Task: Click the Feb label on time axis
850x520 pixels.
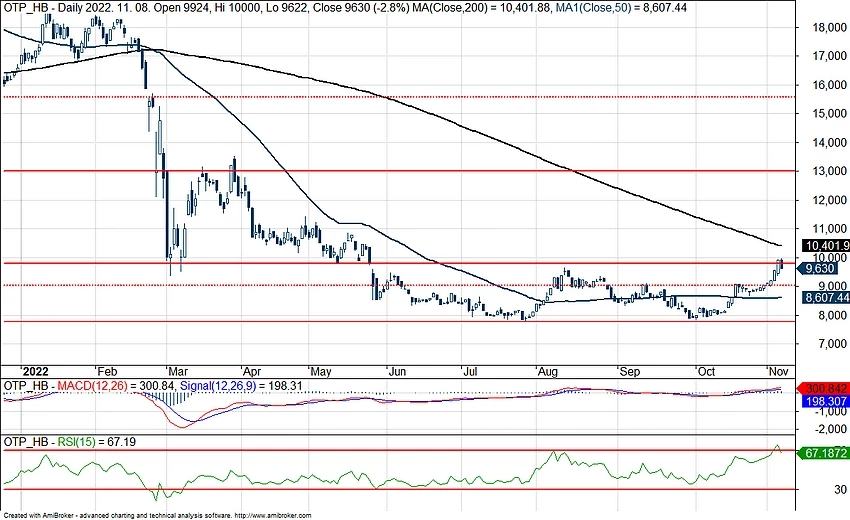Action: (x=107, y=371)
